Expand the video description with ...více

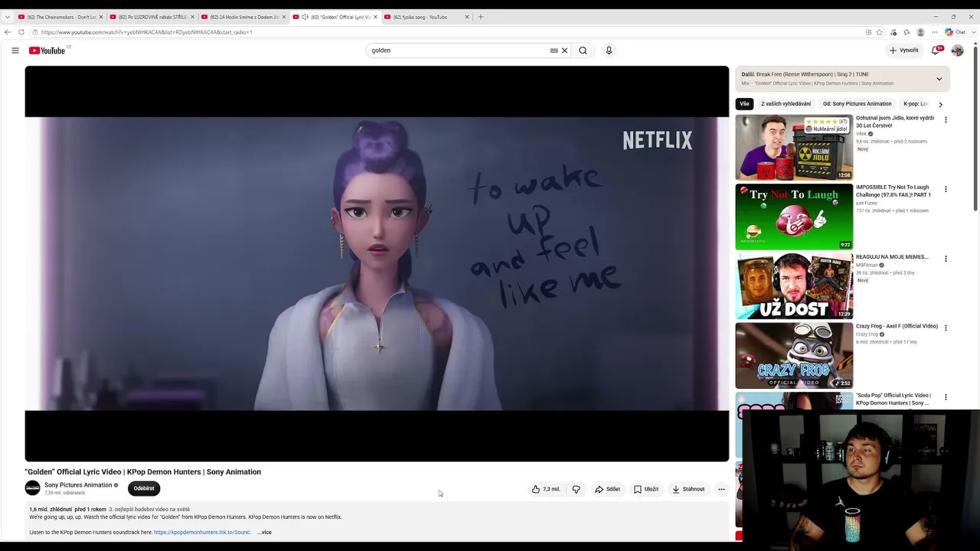click(264, 532)
